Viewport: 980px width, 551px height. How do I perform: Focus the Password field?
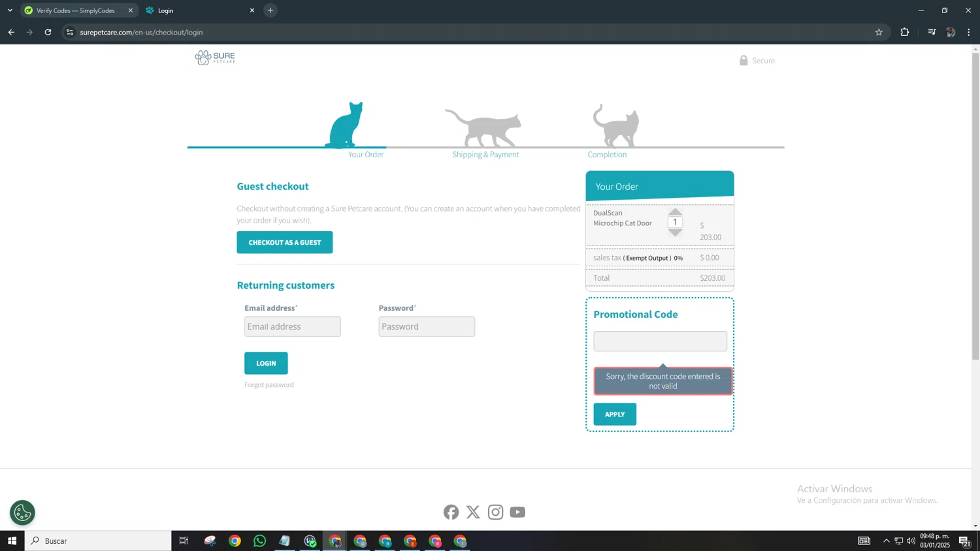click(427, 326)
